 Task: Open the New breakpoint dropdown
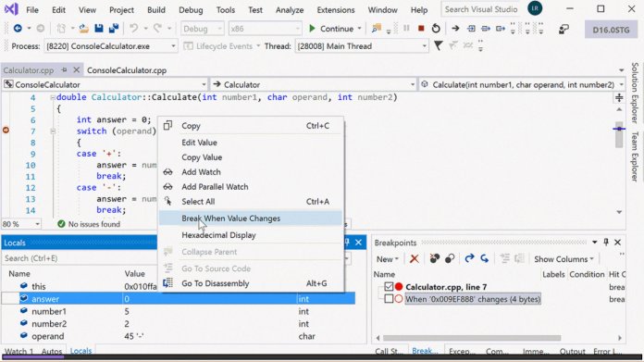[388, 259]
